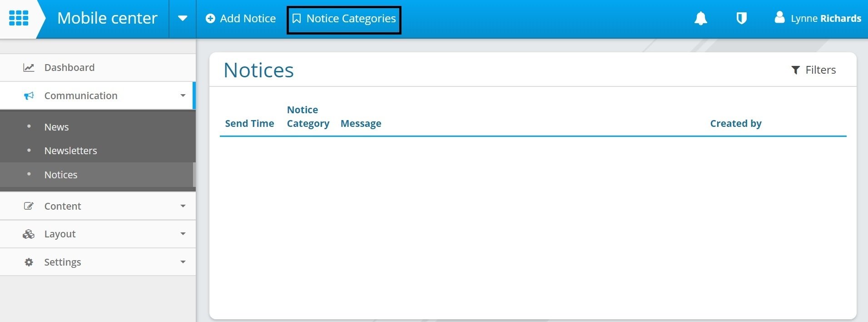Viewport: 868px width, 322px height.
Task: Click the notifications bell icon
Action: tap(701, 18)
